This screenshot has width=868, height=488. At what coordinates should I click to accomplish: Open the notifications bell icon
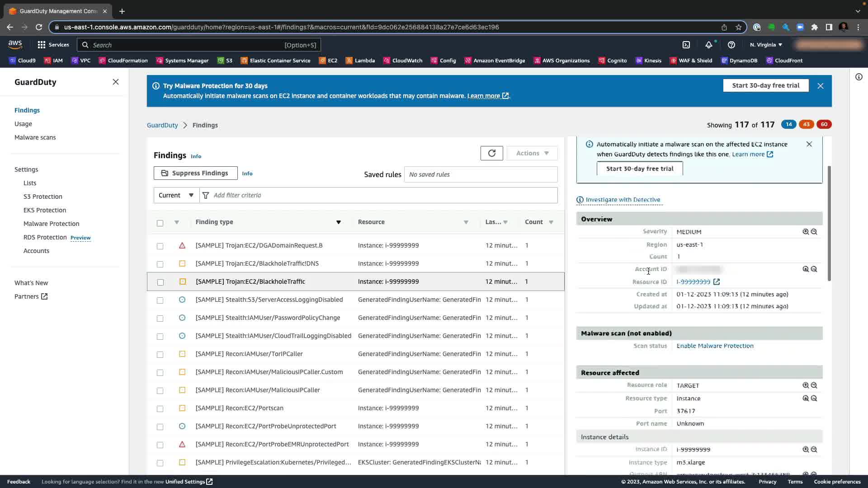click(708, 45)
